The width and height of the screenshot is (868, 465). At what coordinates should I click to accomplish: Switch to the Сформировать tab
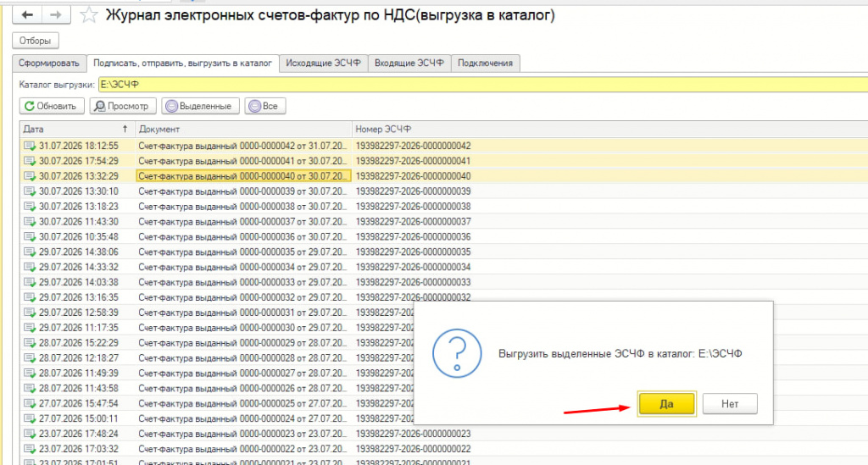[49, 63]
